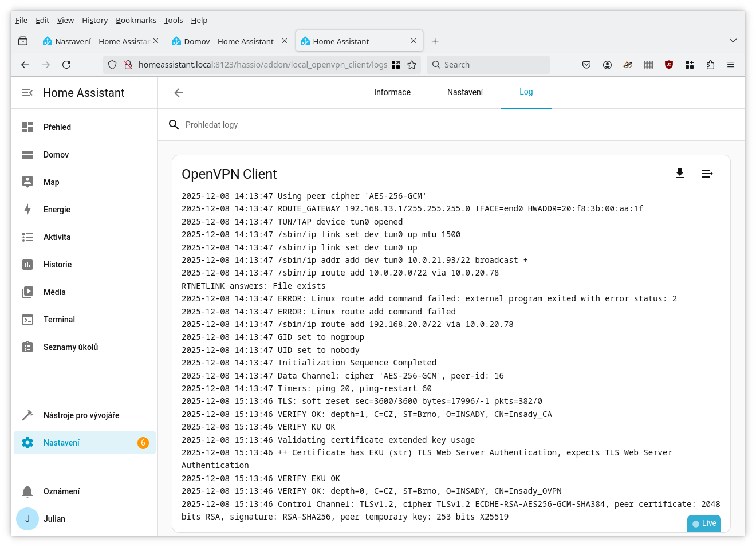
Task: View site tracking protection shield
Action: pos(112,65)
